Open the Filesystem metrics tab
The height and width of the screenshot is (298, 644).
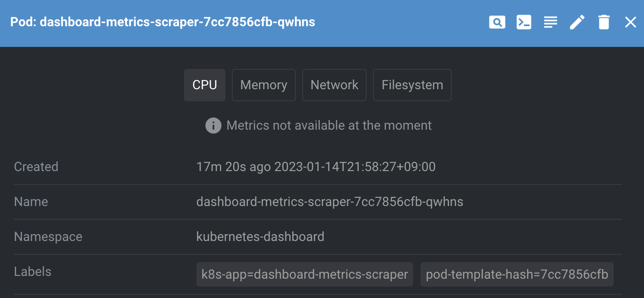[x=412, y=85]
